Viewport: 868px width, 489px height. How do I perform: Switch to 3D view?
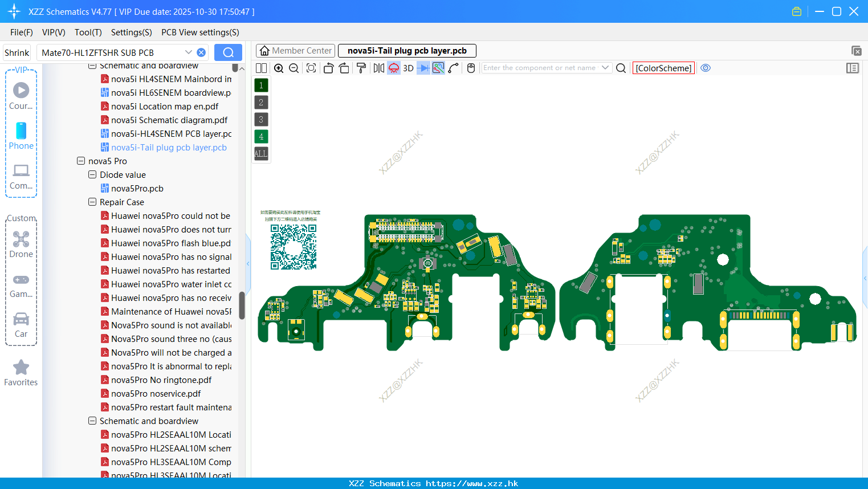click(408, 68)
